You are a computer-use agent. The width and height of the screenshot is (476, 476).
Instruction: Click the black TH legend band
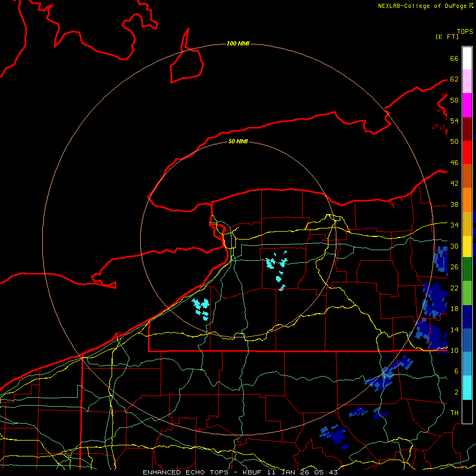(467, 411)
